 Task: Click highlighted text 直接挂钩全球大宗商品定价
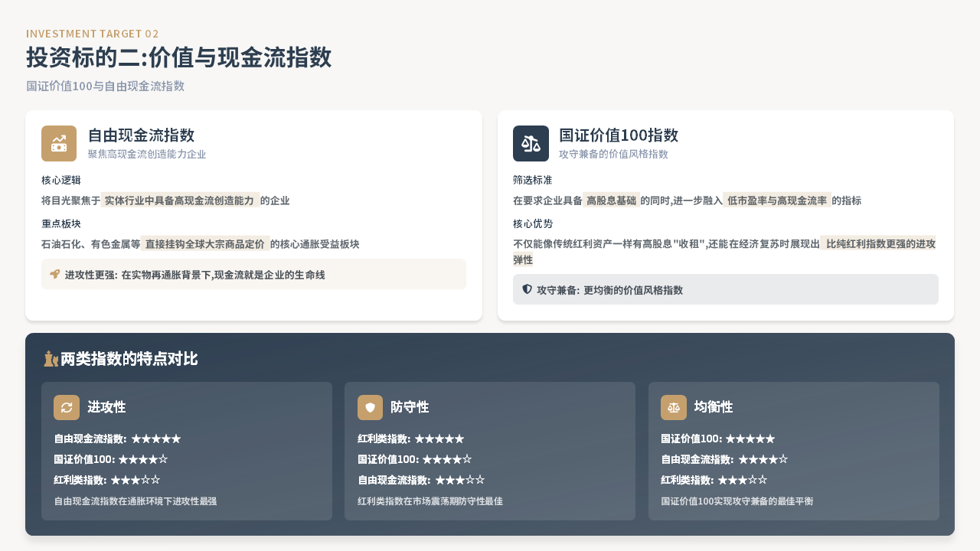[x=205, y=244]
